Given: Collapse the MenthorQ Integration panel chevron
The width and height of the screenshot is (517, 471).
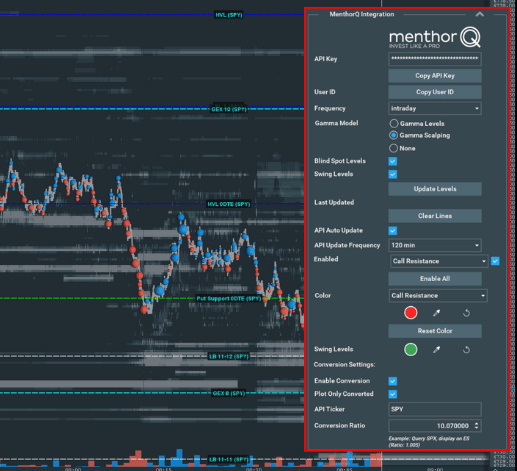Looking at the screenshot, I should pyautogui.click(x=479, y=14).
